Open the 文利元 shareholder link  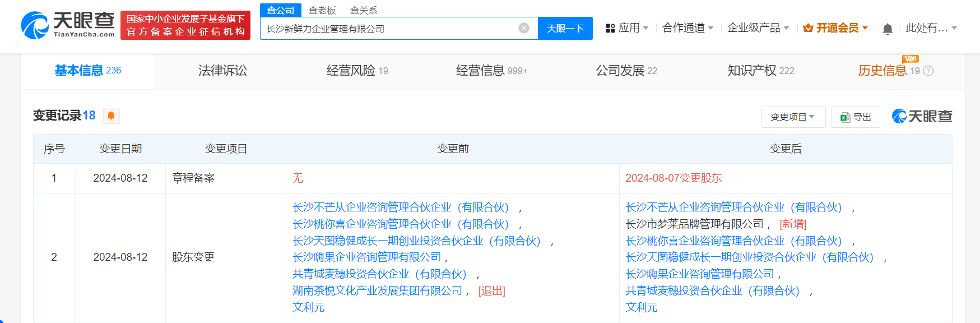[x=308, y=307]
